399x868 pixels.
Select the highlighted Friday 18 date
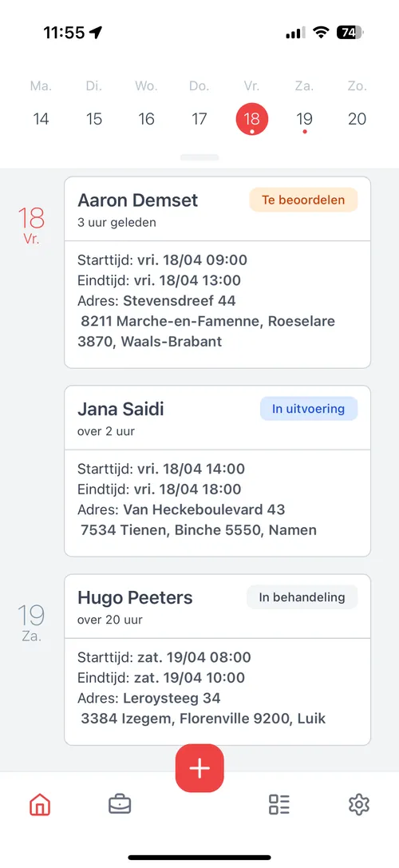252,118
